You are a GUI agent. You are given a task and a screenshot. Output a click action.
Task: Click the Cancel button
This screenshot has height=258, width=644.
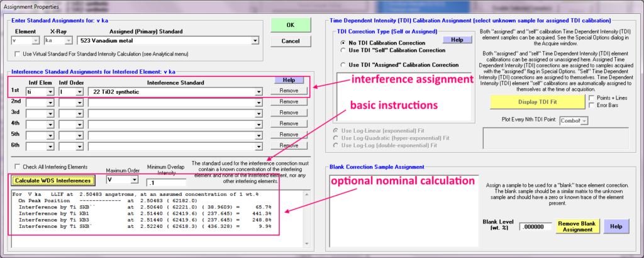pyautogui.click(x=291, y=41)
